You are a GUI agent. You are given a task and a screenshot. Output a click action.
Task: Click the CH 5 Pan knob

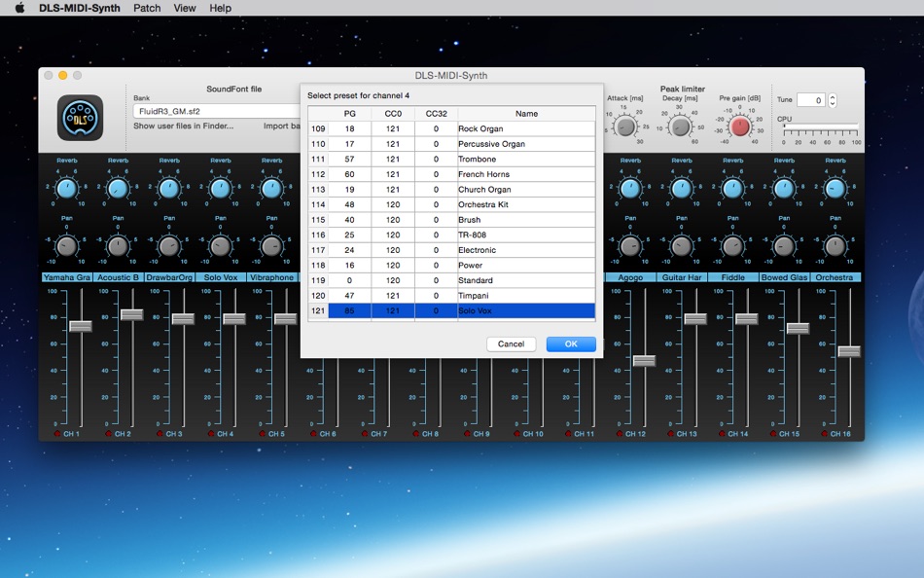point(271,246)
